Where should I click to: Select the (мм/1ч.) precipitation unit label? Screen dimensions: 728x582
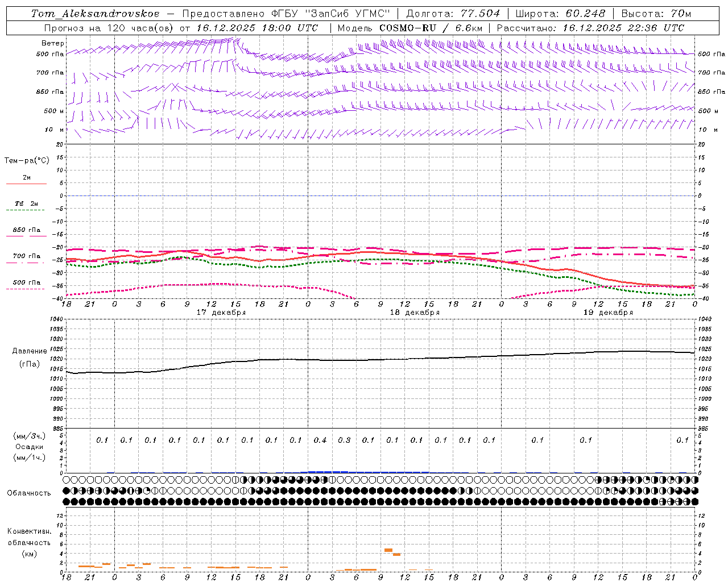(x=30, y=458)
